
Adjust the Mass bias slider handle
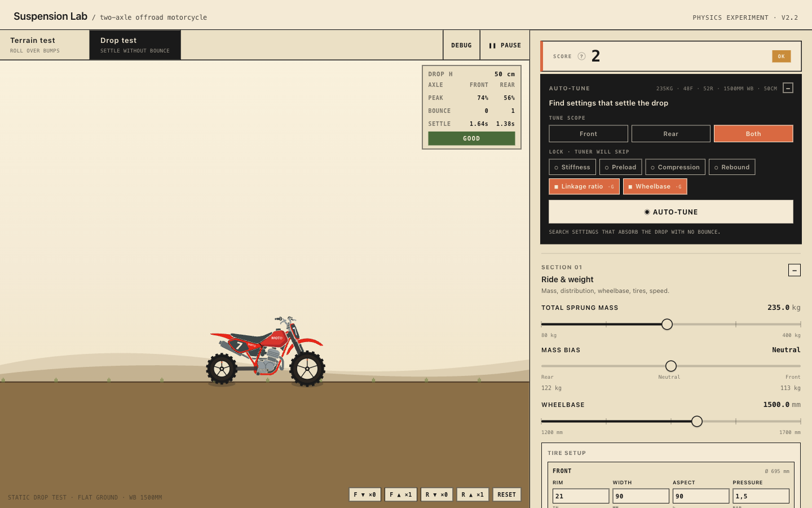pyautogui.click(x=671, y=366)
